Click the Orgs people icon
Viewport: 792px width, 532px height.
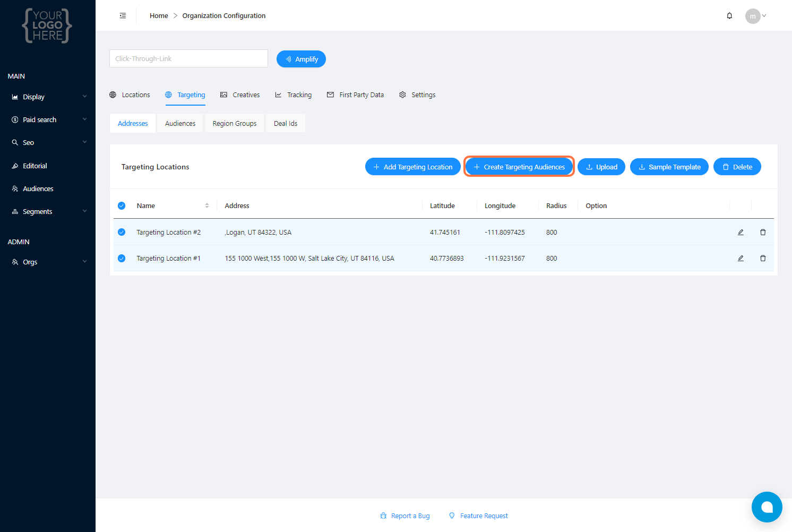pos(15,262)
